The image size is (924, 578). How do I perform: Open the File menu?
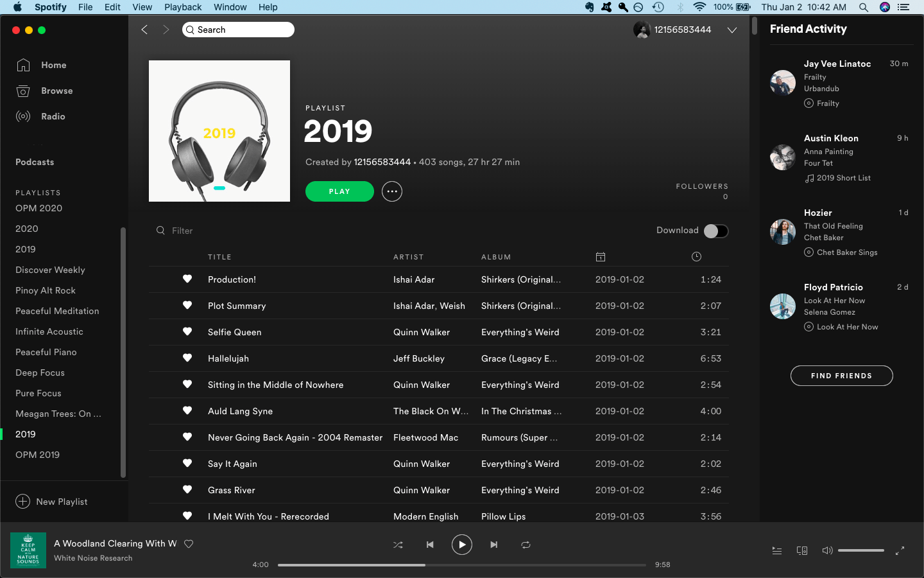click(85, 7)
